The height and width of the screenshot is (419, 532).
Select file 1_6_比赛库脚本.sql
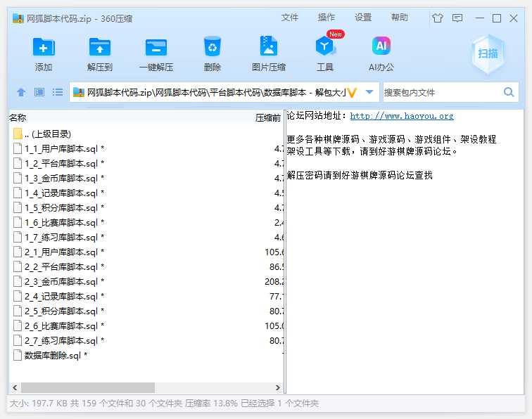click(146, 222)
